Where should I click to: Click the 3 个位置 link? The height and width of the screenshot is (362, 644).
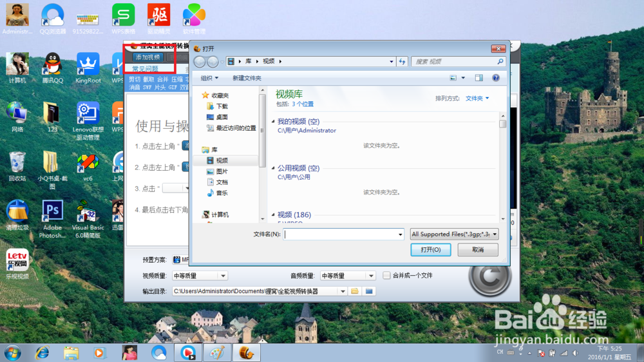(303, 104)
